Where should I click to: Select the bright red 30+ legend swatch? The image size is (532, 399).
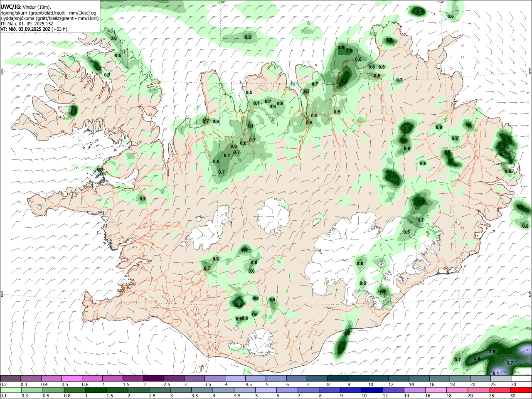[521, 390]
